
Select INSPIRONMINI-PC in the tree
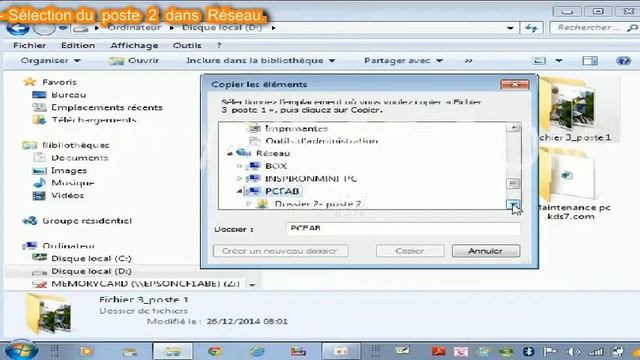311,179
